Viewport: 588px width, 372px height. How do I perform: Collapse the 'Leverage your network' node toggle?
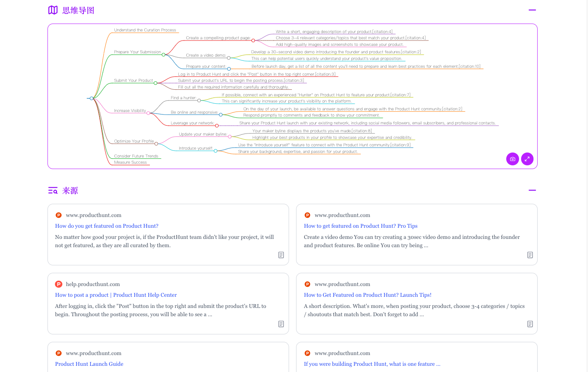tap(217, 126)
